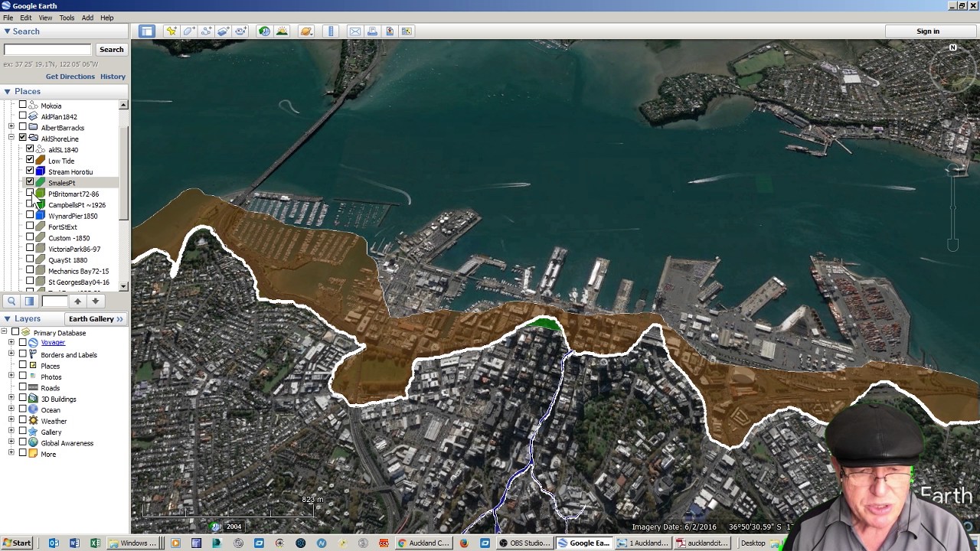980x551 pixels.
Task: Open the File menu
Action: [8, 18]
